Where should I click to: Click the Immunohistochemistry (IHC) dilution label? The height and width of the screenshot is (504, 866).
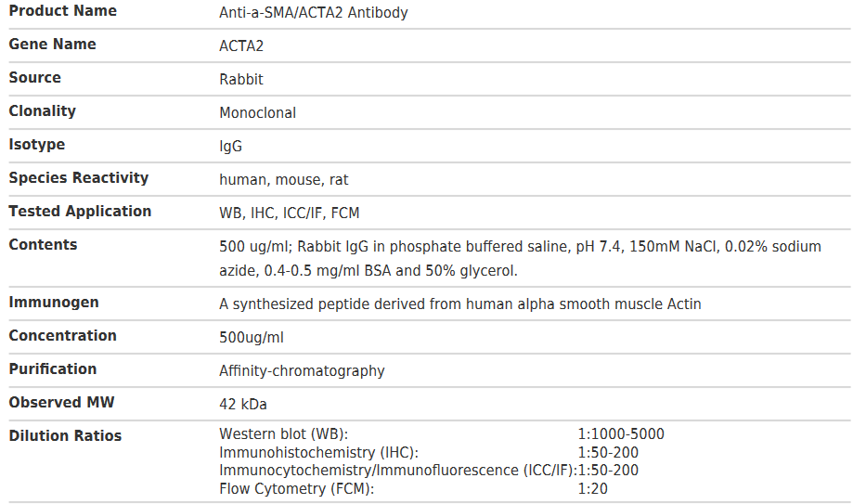(318, 453)
